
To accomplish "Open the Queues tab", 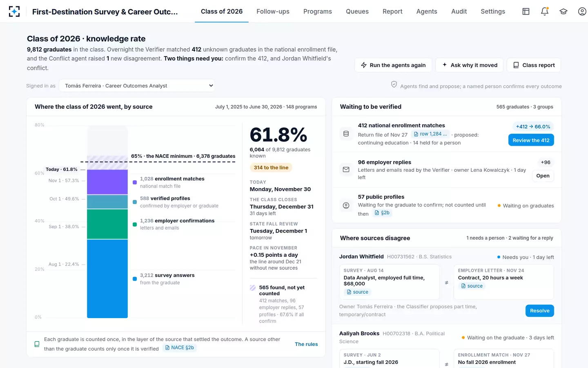I will [357, 11].
